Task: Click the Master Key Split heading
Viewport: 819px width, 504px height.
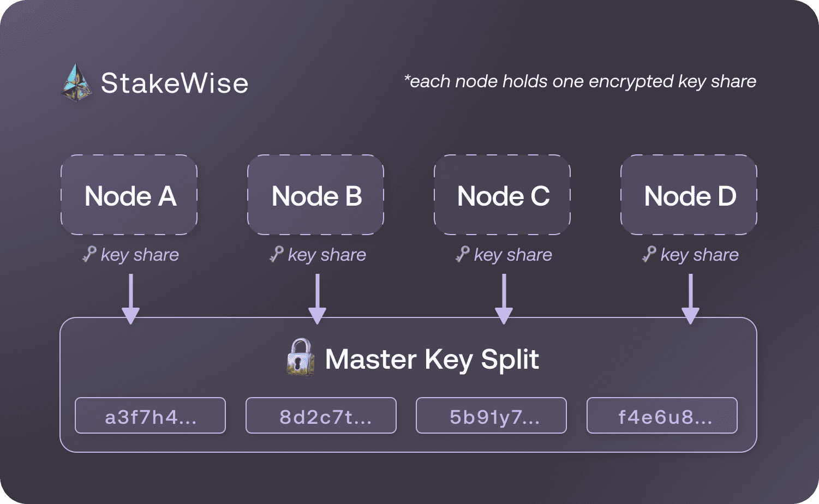Action: tap(432, 359)
